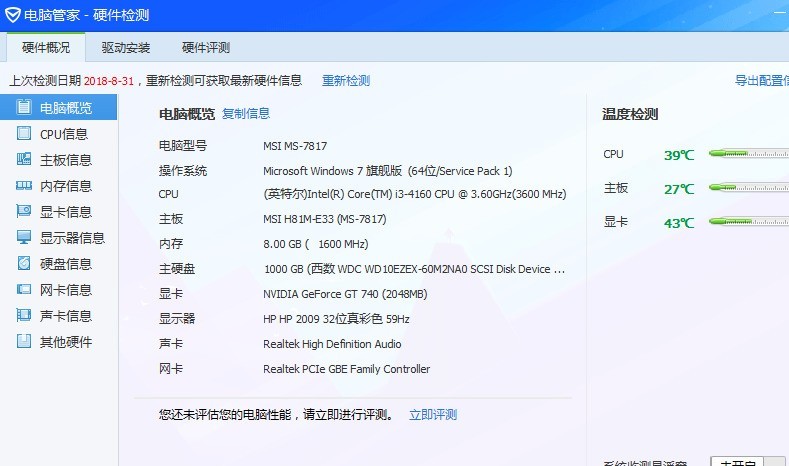Click the 复制信息 copy info link
The height and width of the screenshot is (466, 789).
(246, 114)
